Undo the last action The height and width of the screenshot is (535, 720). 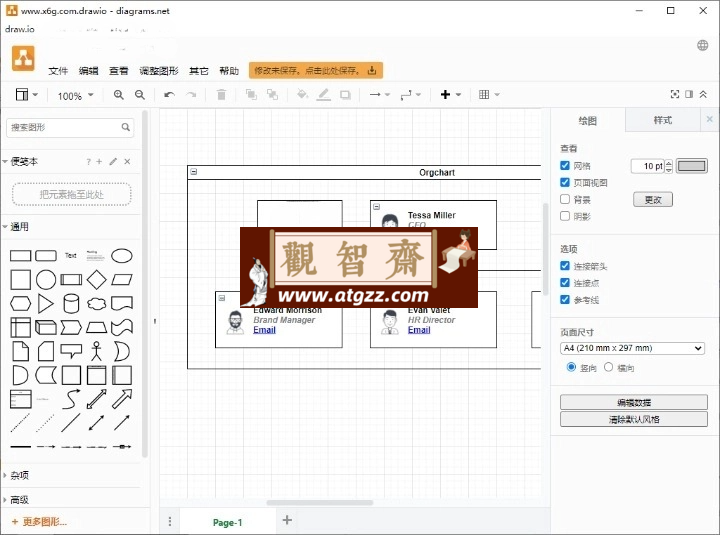coord(169,95)
